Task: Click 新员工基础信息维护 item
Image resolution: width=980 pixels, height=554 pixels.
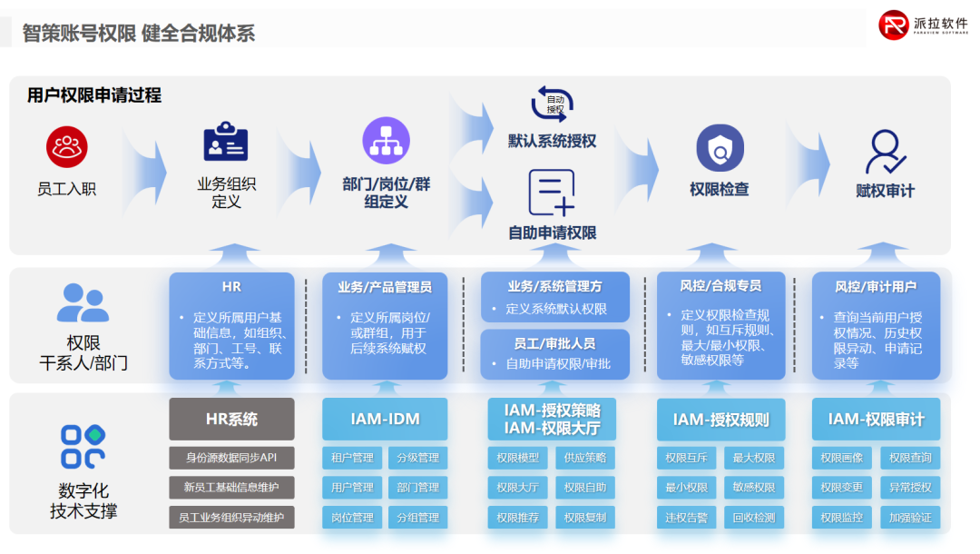Action: (x=232, y=488)
